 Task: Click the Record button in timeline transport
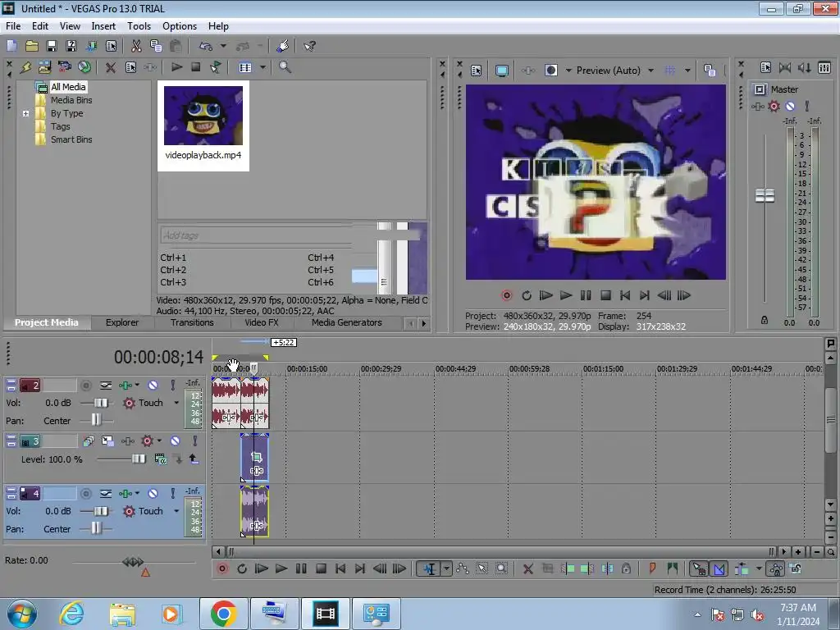(221, 568)
